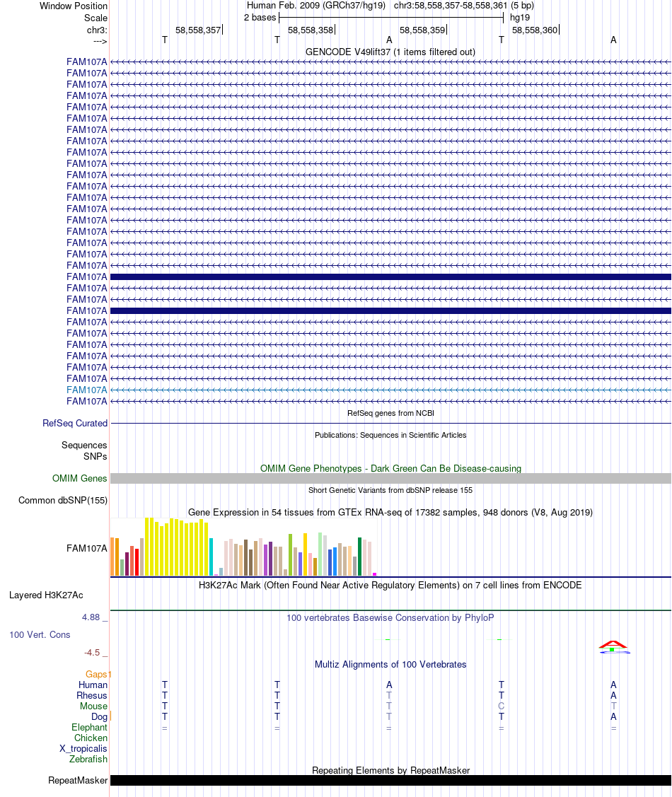Click the Window Position label

tap(74, 6)
